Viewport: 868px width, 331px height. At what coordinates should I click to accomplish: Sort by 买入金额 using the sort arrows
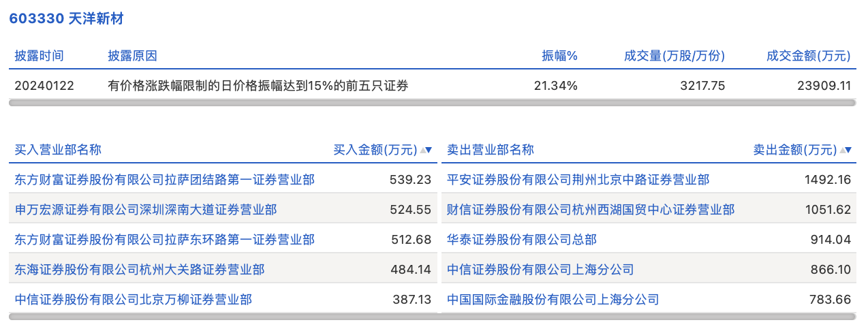426,150
